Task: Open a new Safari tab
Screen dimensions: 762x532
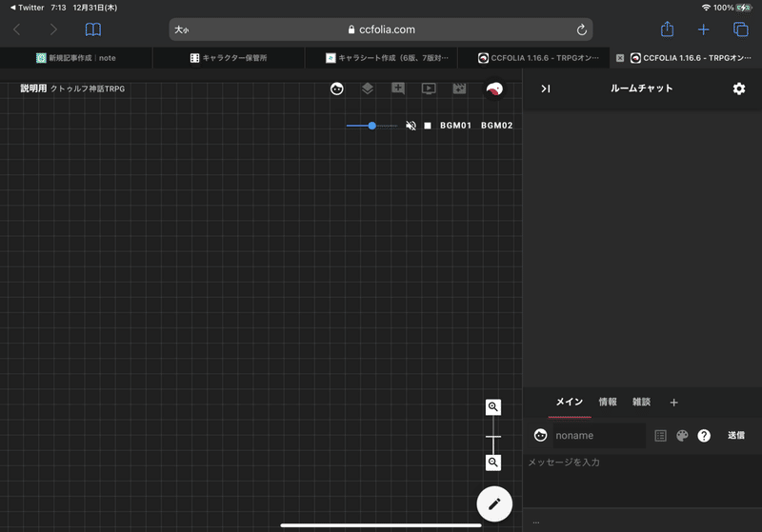Action: [x=703, y=30]
